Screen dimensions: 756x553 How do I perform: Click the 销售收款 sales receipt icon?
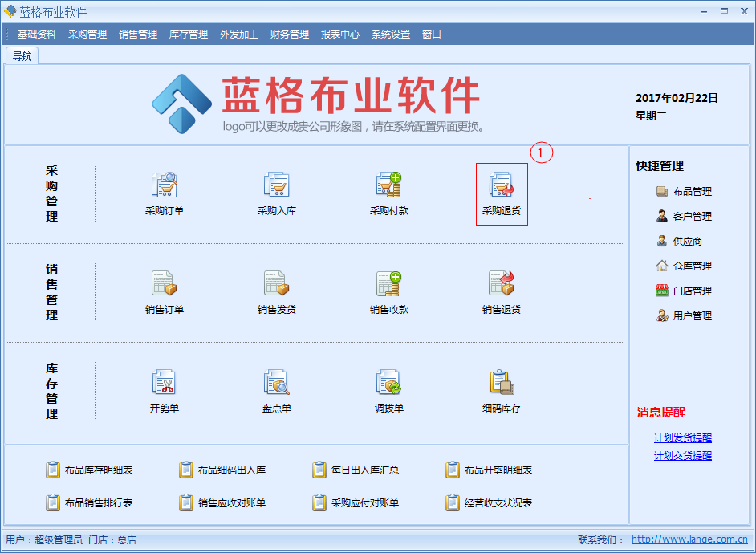pos(389,283)
